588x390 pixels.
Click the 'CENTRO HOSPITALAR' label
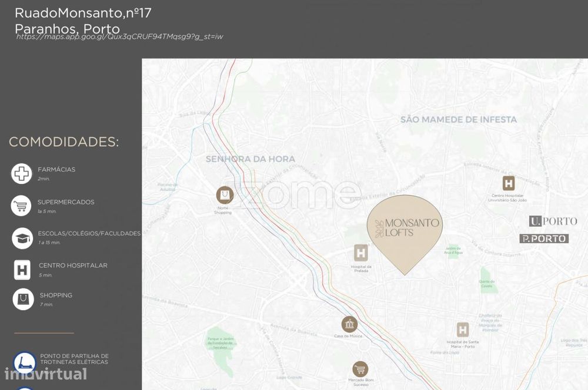[x=73, y=265]
